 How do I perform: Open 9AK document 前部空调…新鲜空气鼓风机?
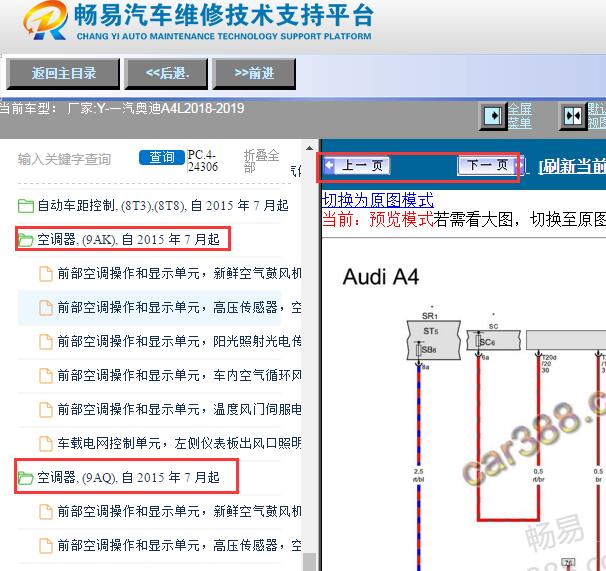click(x=179, y=273)
